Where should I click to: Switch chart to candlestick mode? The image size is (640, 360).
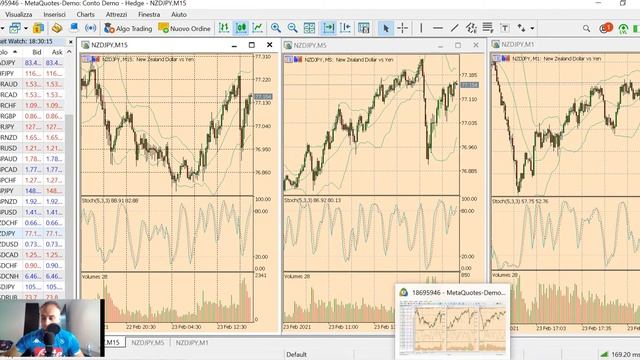tap(241, 28)
